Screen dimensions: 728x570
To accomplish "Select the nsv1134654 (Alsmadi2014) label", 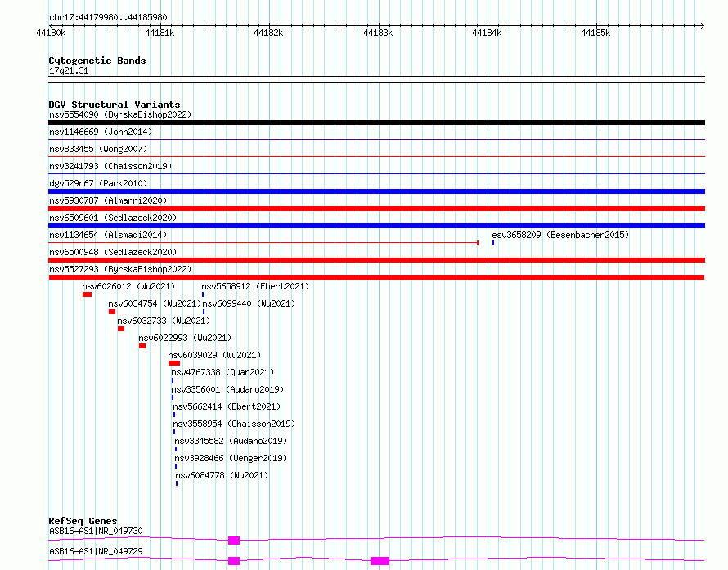I will point(108,235).
